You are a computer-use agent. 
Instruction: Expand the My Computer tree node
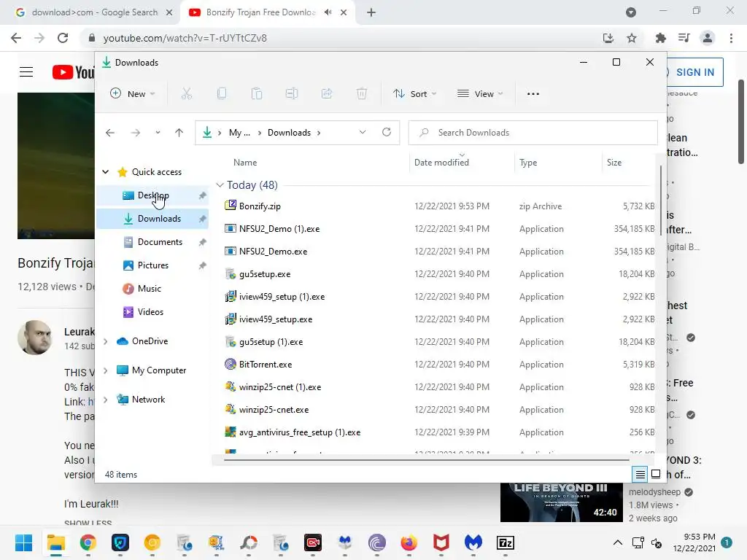(x=106, y=370)
